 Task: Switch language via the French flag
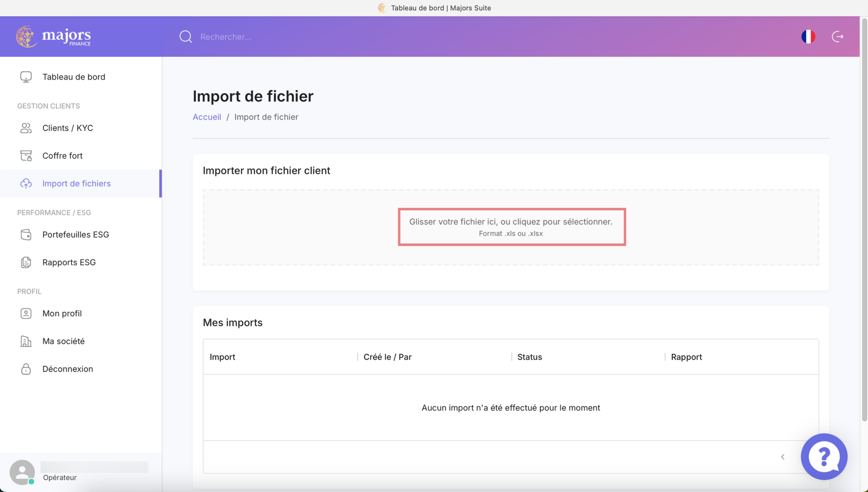click(x=808, y=37)
